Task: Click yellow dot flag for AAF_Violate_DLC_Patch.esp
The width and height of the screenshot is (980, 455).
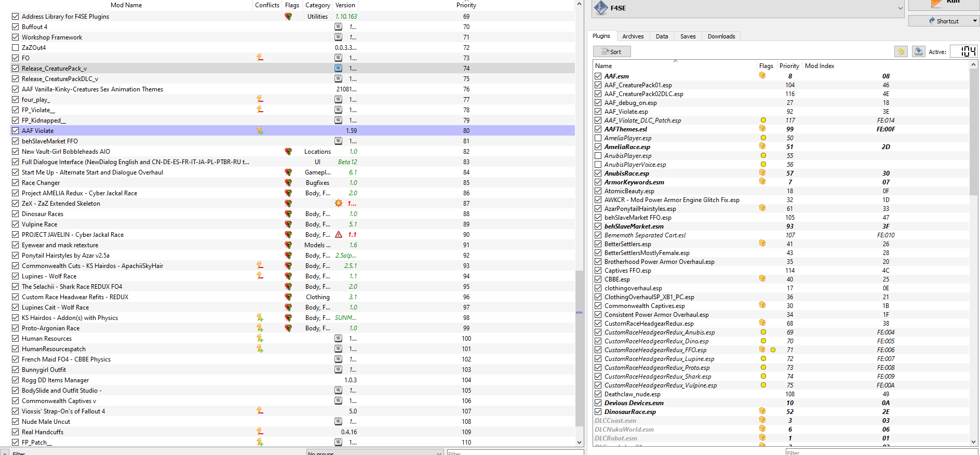Action: (x=763, y=120)
